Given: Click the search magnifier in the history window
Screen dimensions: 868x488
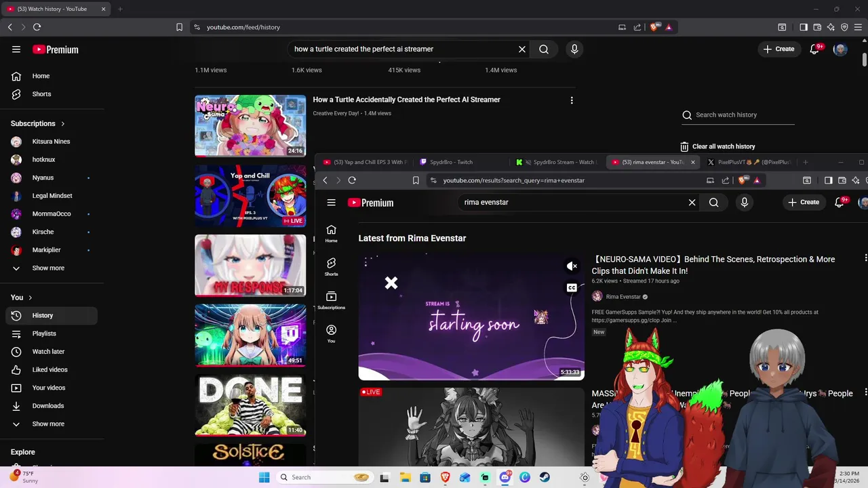Looking at the screenshot, I should pos(544,49).
